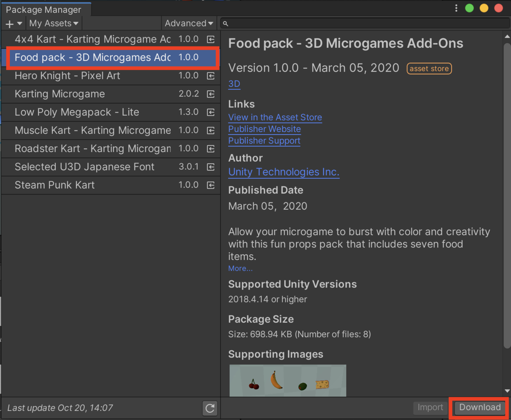The image size is (511, 420).
Task: Click the import icon on Steam Punk Kart row
Action: (x=210, y=185)
